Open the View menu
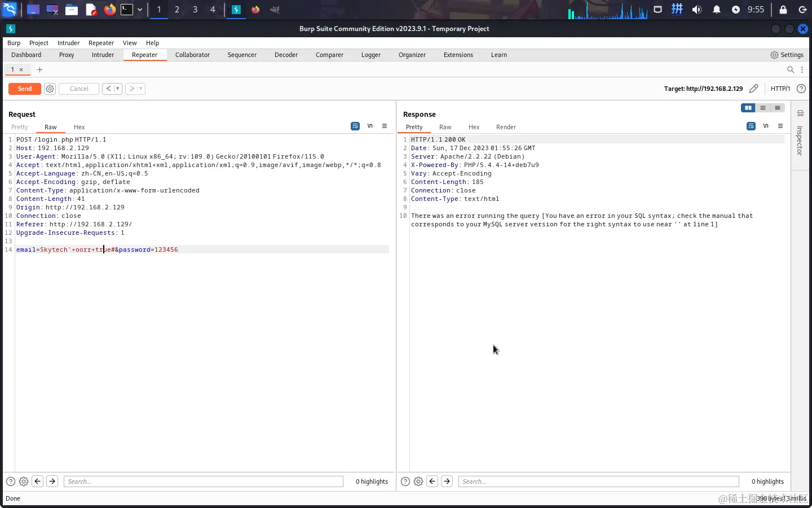This screenshot has height=508, width=812. (x=130, y=43)
